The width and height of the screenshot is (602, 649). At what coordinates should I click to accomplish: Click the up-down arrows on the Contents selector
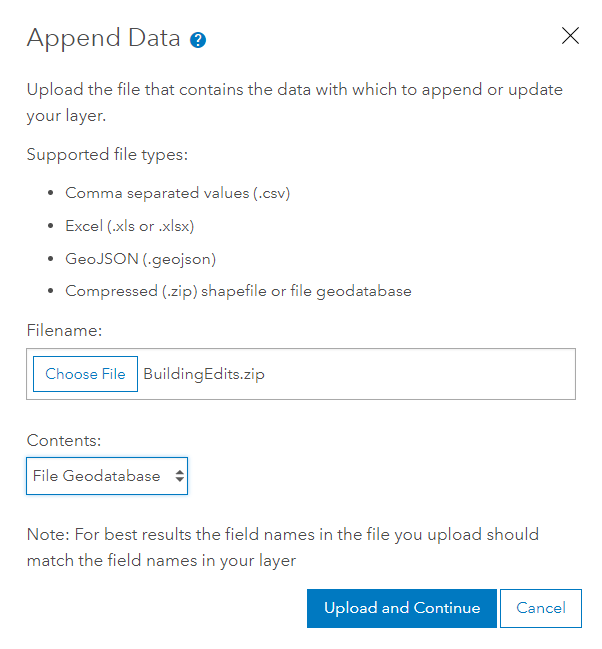click(x=179, y=476)
